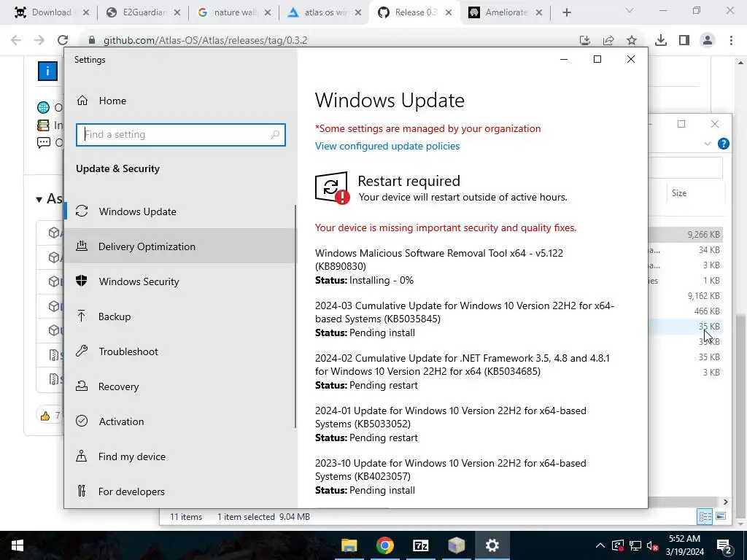Open View configured update policies link
The image size is (747, 560).
(387, 146)
